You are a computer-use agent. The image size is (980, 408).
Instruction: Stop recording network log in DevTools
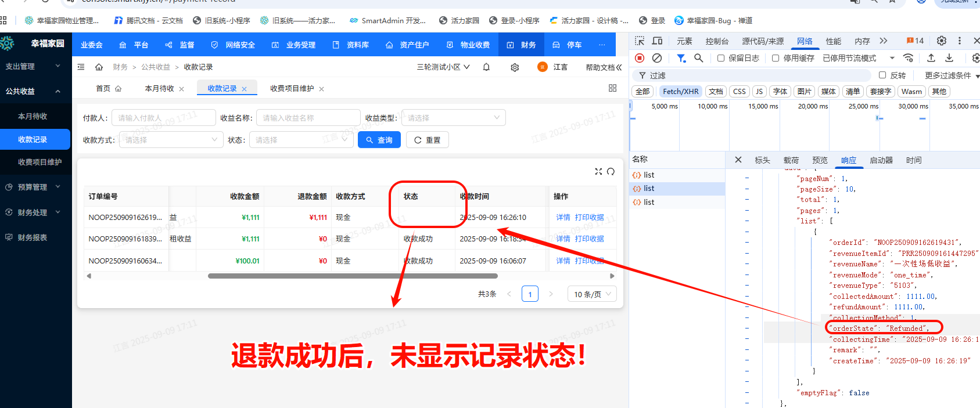pos(640,58)
